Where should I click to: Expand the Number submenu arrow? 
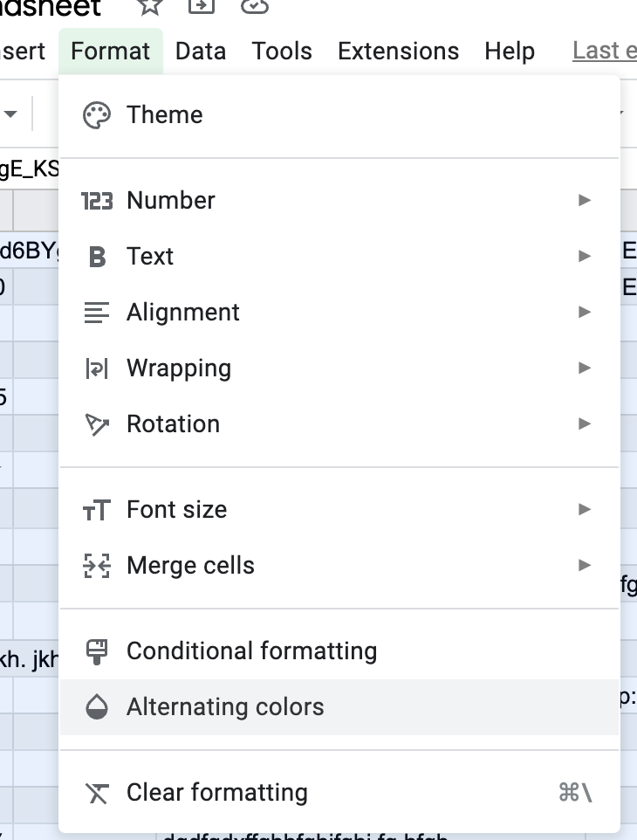tap(585, 201)
